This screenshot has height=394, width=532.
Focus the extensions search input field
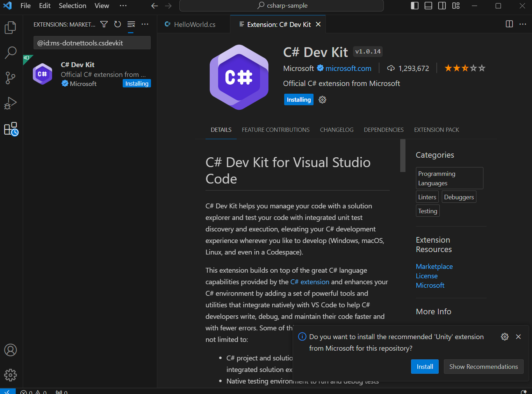[92, 43]
